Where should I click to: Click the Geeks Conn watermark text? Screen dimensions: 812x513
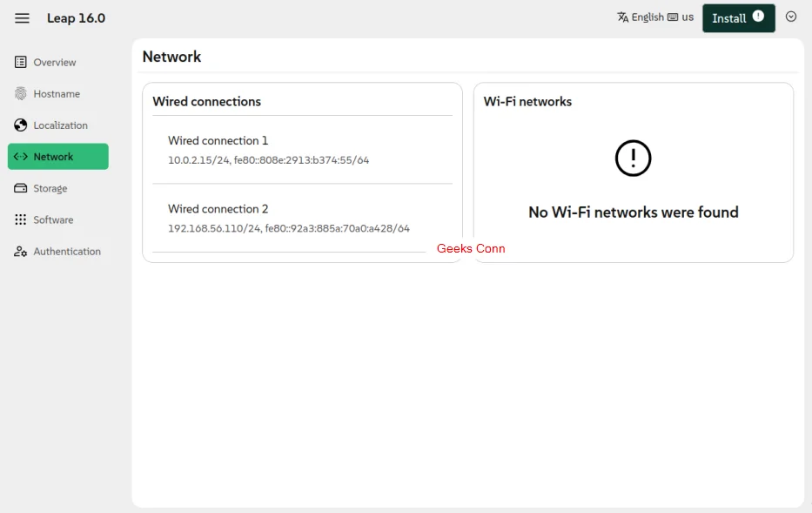(471, 248)
